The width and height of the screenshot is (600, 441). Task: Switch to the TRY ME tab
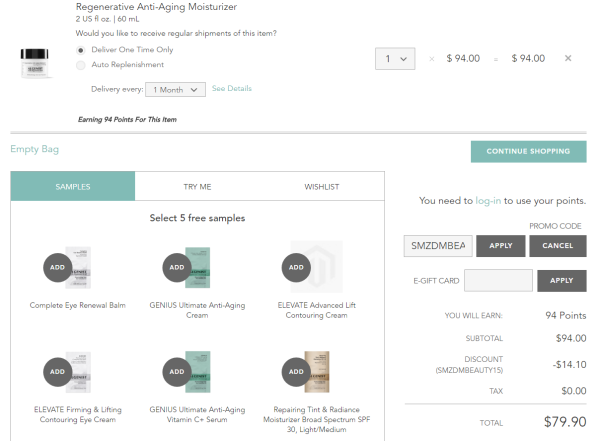(x=197, y=186)
